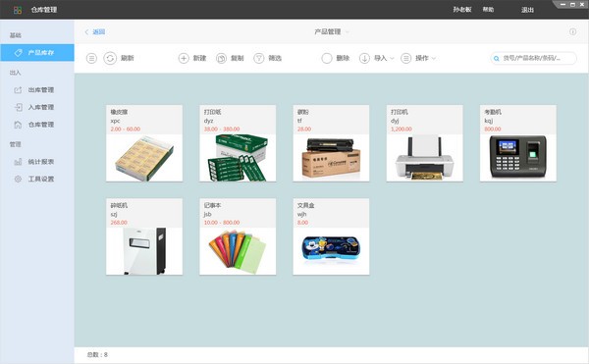
Task: Click the info icon at top right
Action: point(573,32)
